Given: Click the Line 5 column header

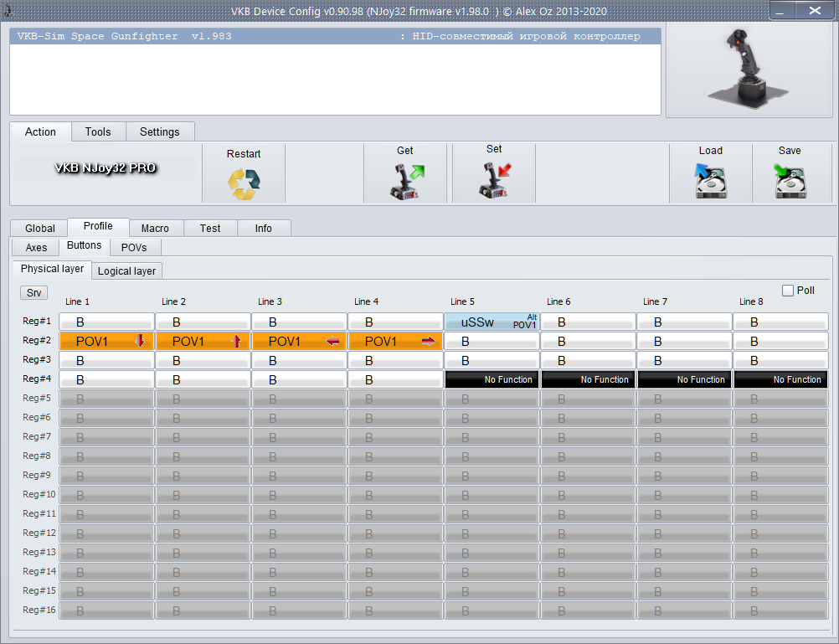Looking at the screenshot, I should [x=462, y=302].
